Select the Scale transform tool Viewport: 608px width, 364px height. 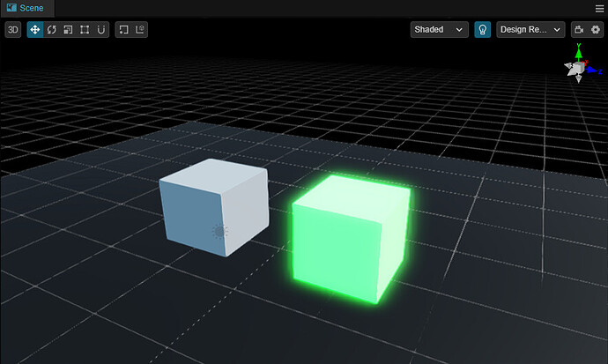pos(68,29)
